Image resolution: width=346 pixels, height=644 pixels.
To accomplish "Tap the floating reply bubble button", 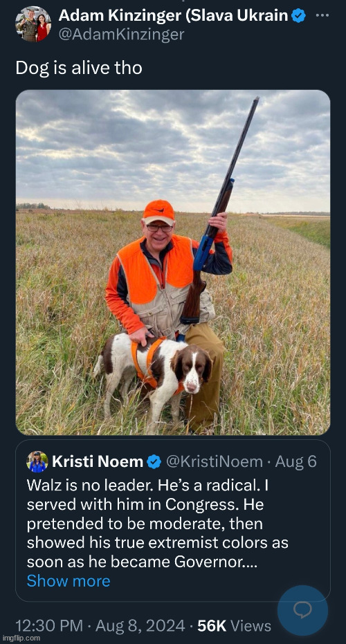I will click(x=303, y=610).
